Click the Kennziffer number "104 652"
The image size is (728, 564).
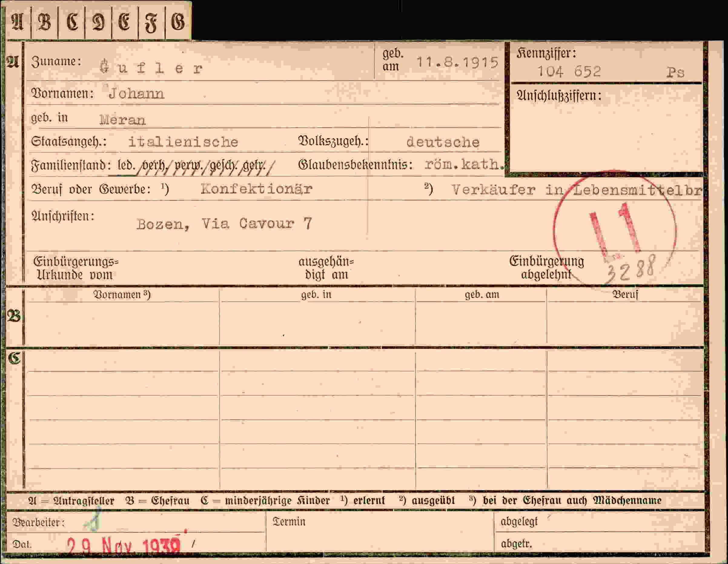tap(569, 71)
